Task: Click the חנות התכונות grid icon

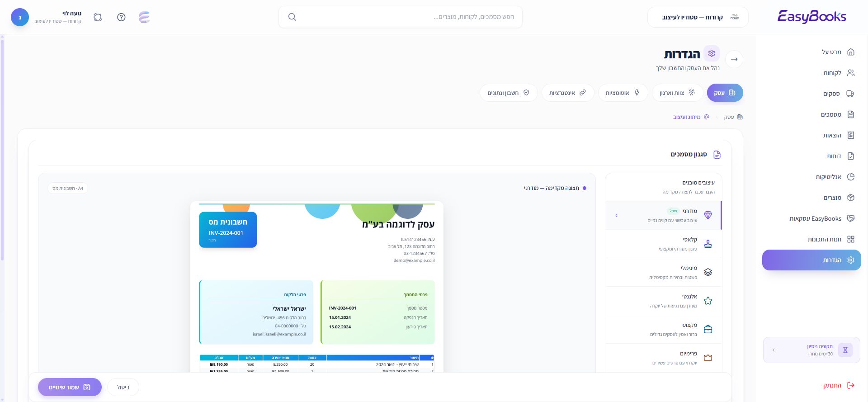Action: click(850, 239)
